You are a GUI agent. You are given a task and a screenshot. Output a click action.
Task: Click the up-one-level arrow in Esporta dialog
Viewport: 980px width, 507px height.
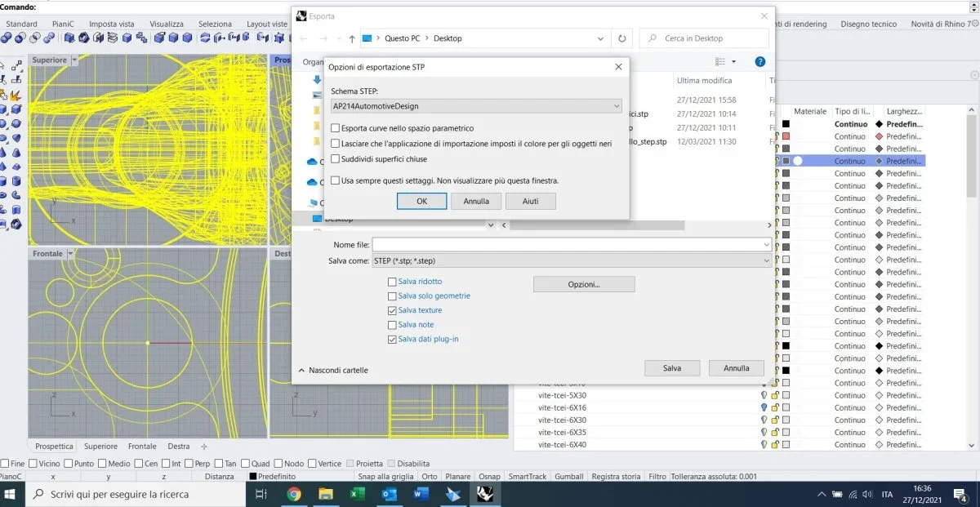(352, 38)
